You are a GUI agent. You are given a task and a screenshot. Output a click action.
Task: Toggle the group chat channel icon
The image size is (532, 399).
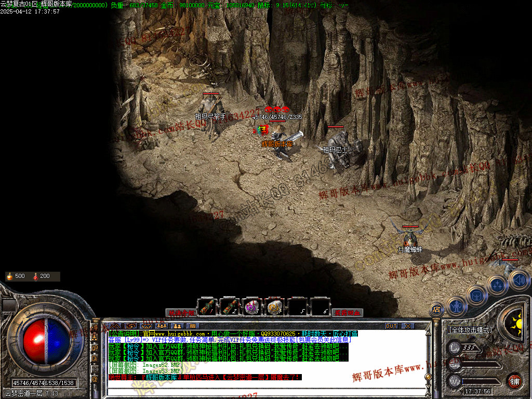tap(95, 348)
